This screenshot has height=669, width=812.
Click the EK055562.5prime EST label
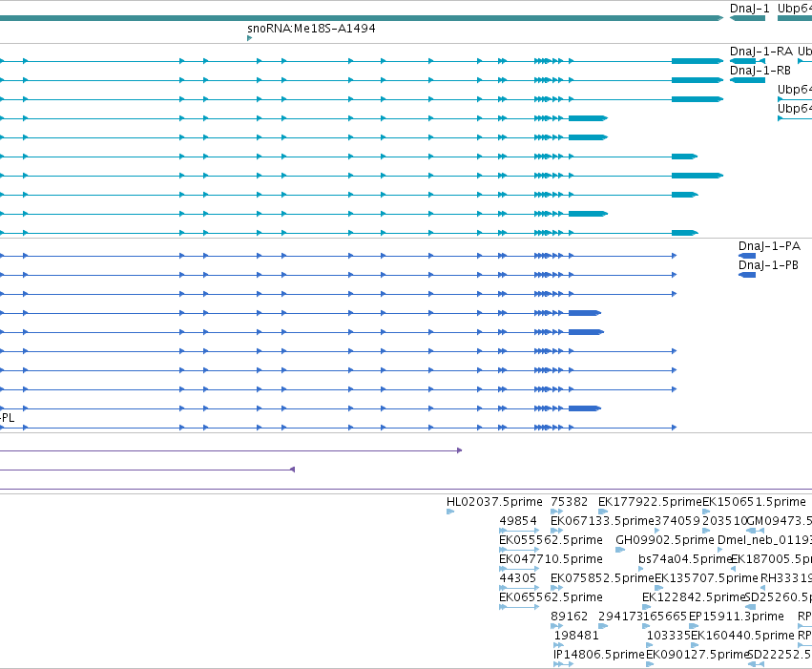[x=551, y=540]
